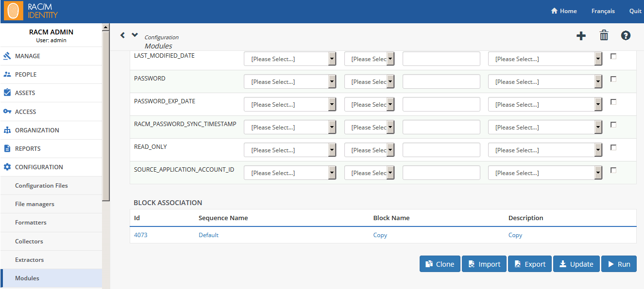Open first dropdown in LAST_MODIFIED_DATE row

(290, 59)
